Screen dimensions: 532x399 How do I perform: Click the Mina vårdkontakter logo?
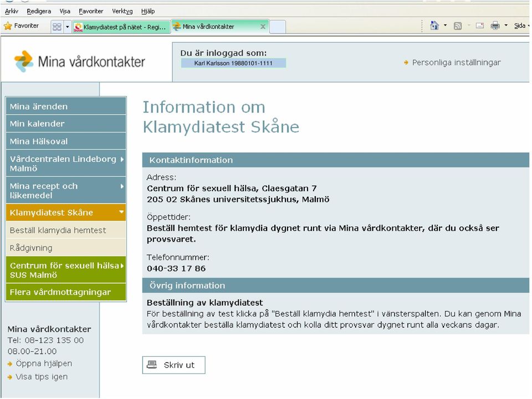tap(79, 62)
